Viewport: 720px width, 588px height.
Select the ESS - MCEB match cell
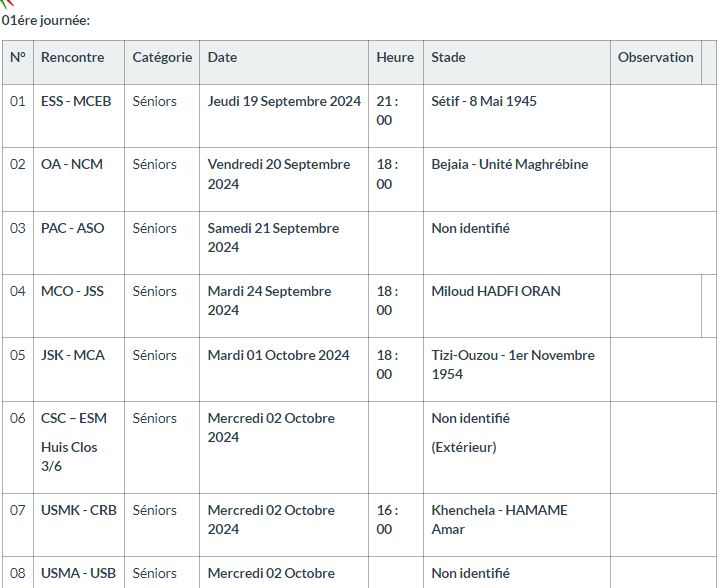click(79, 116)
